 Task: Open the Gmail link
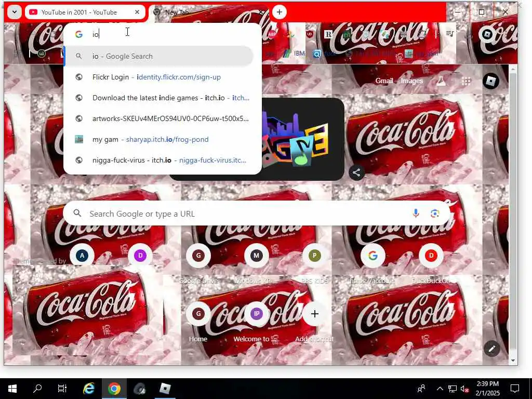pyautogui.click(x=384, y=81)
